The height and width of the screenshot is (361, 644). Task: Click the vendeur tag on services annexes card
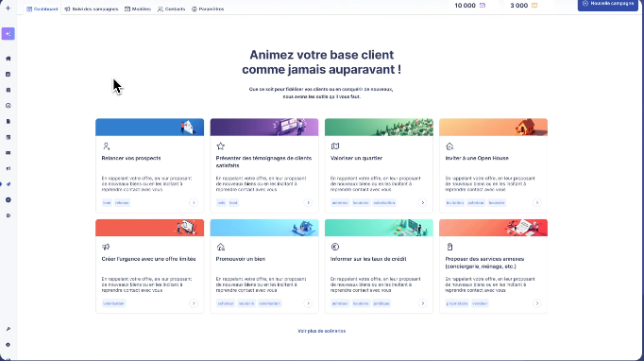point(480,303)
